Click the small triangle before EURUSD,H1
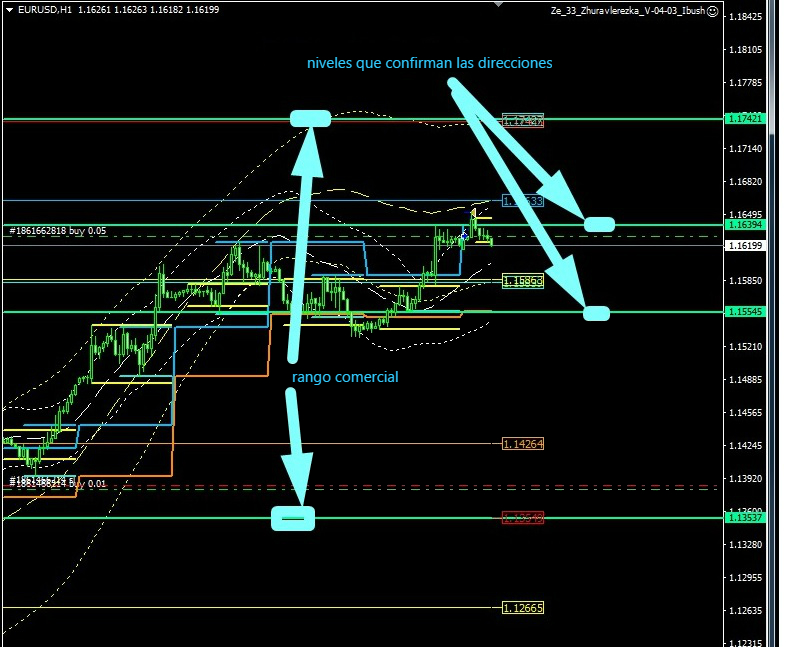 (8, 10)
